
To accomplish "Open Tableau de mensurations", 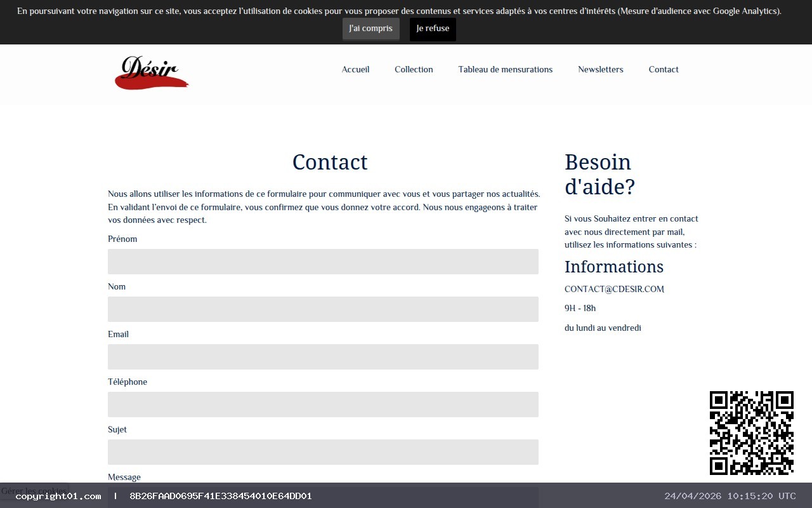I will point(505,69).
